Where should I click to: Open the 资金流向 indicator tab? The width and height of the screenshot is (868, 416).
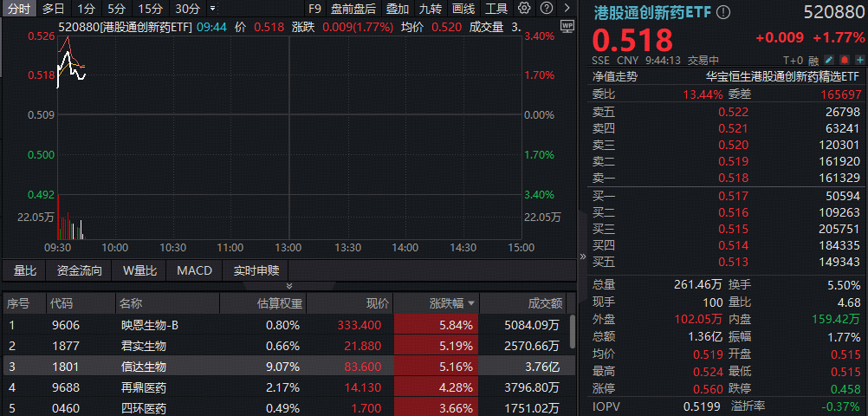click(x=80, y=271)
